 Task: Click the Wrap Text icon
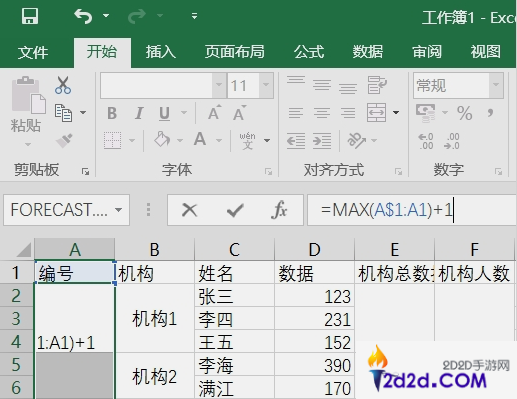pyautogui.click(x=377, y=85)
